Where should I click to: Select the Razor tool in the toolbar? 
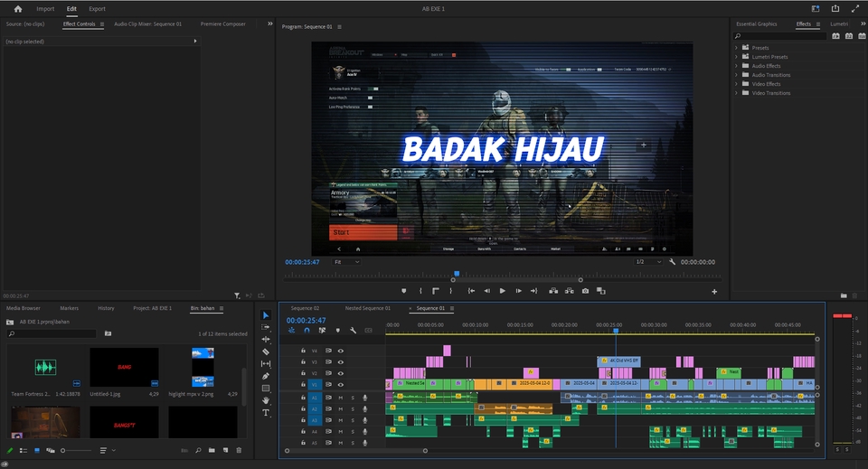point(266,352)
